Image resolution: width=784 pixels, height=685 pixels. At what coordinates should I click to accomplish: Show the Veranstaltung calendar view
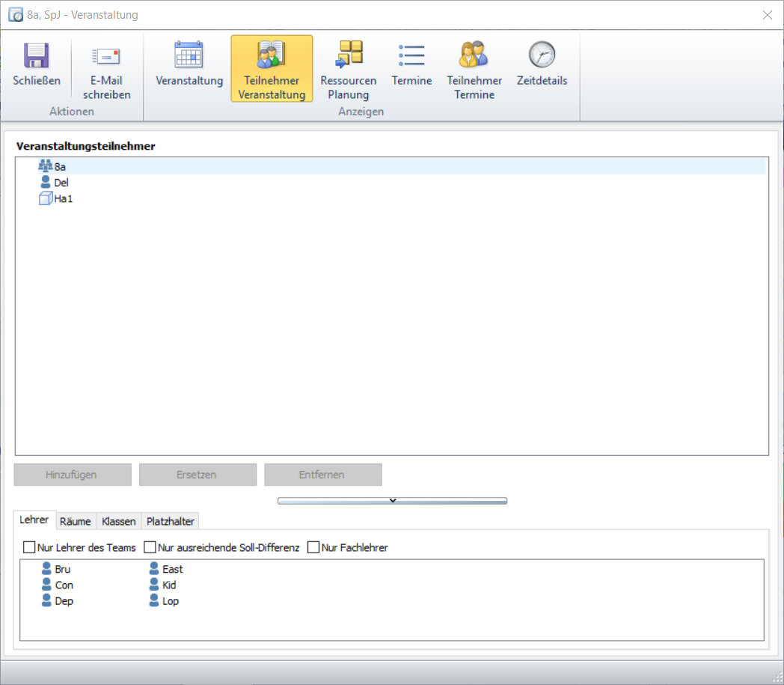click(x=189, y=64)
